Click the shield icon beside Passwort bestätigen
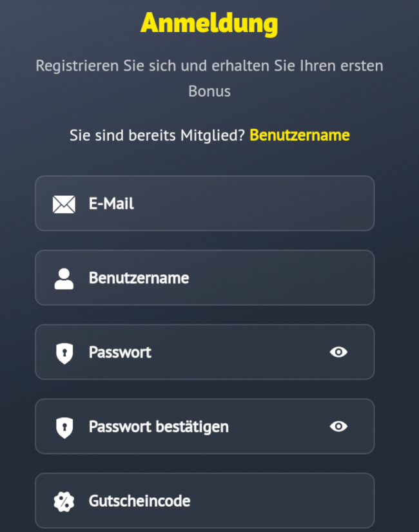 (x=64, y=427)
